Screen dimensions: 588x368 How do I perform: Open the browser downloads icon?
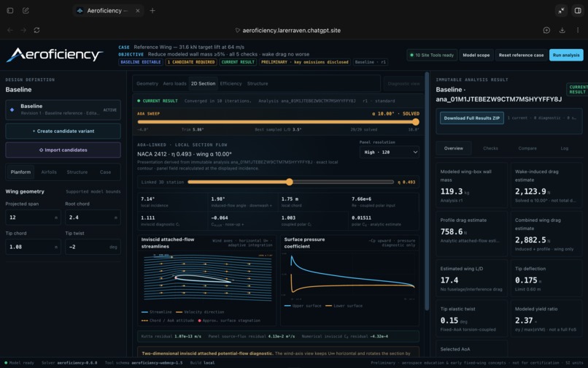click(562, 30)
